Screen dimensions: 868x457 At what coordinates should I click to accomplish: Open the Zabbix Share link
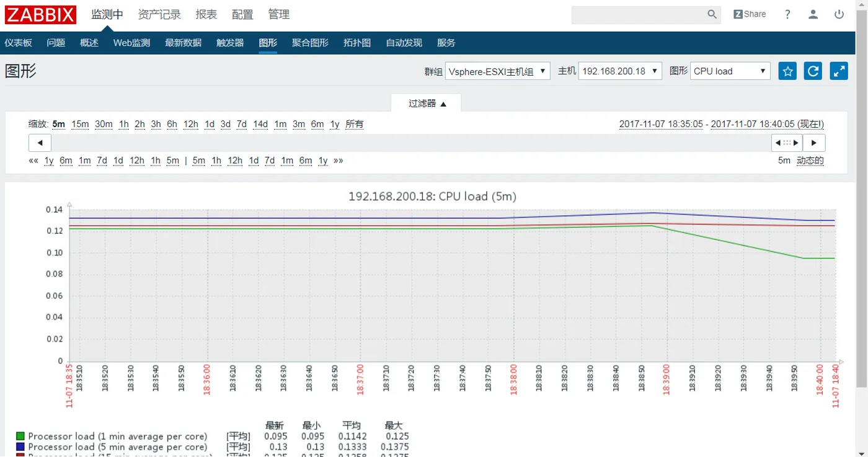[x=750, y=14]
